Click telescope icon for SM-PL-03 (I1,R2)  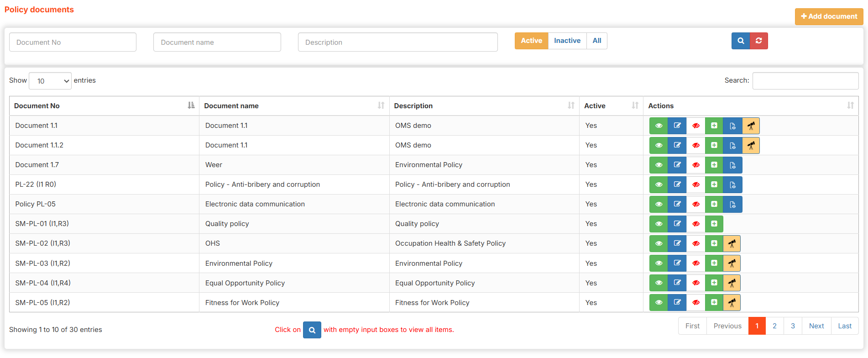coord(732,263)
